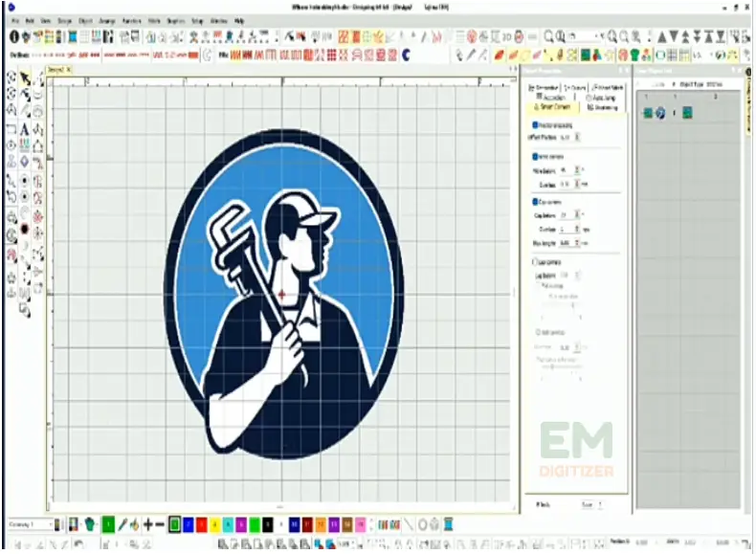756x554 pixels.
Task: Switch to the Accordion tab
Action: click(x=550, y=97)
